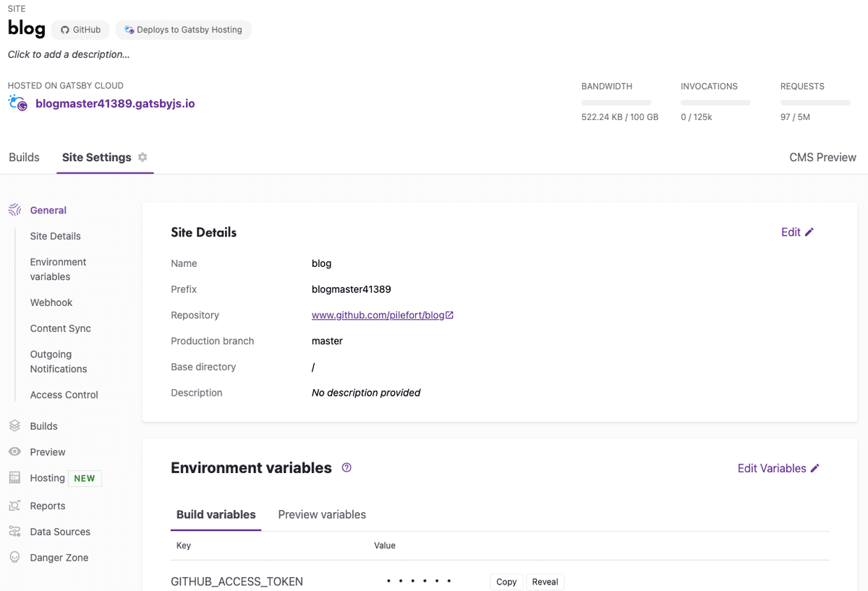This screenshot has width=868, height=591.
Task: Click the gear icon beside Site Settings
Action: point(142,157)
